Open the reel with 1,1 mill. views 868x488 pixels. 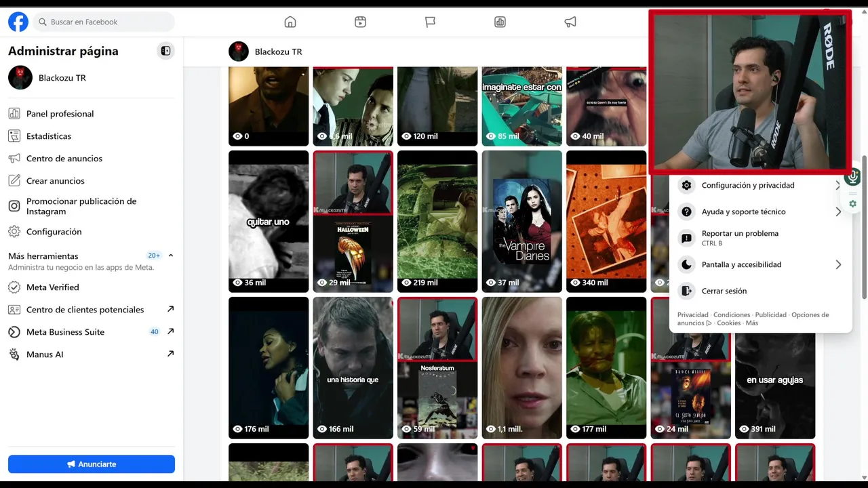[x=521, y=368]
